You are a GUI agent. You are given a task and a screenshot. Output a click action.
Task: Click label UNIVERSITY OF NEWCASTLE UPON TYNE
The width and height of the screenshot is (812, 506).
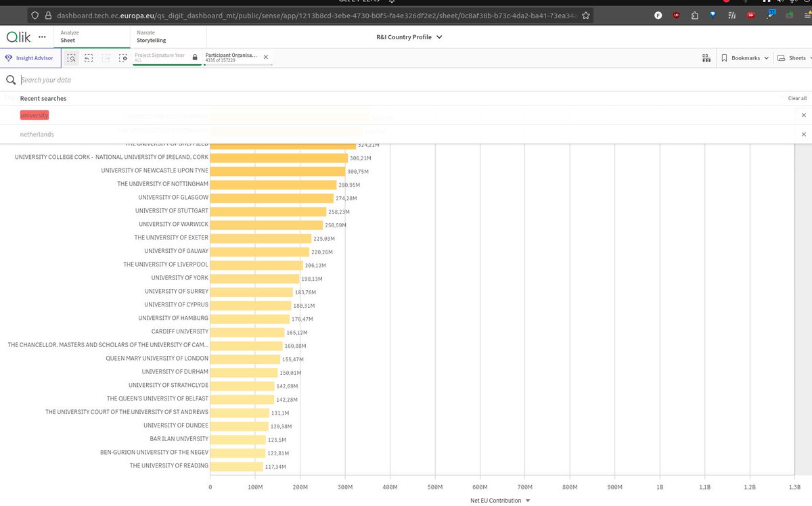155,170
